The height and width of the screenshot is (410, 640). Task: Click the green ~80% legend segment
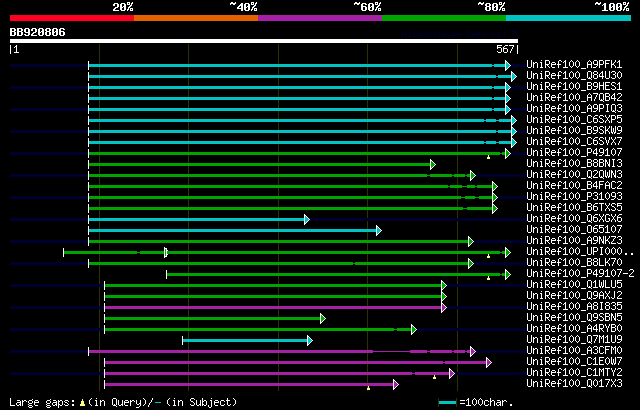point(444,18)
